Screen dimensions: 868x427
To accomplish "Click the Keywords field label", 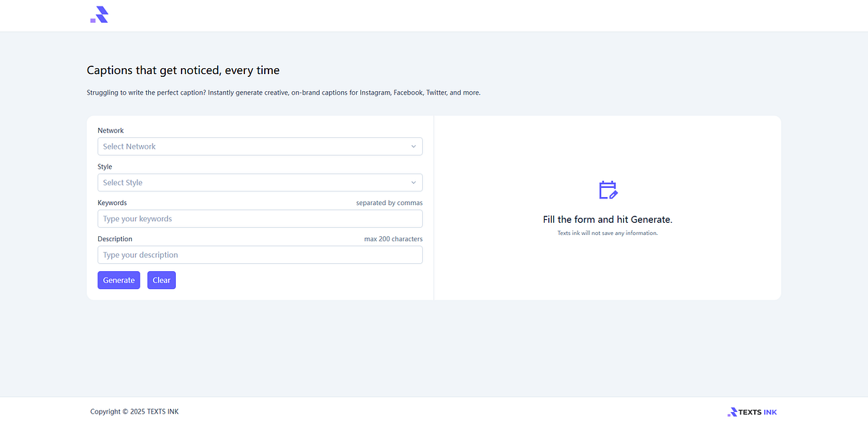I will coord(112,203).
